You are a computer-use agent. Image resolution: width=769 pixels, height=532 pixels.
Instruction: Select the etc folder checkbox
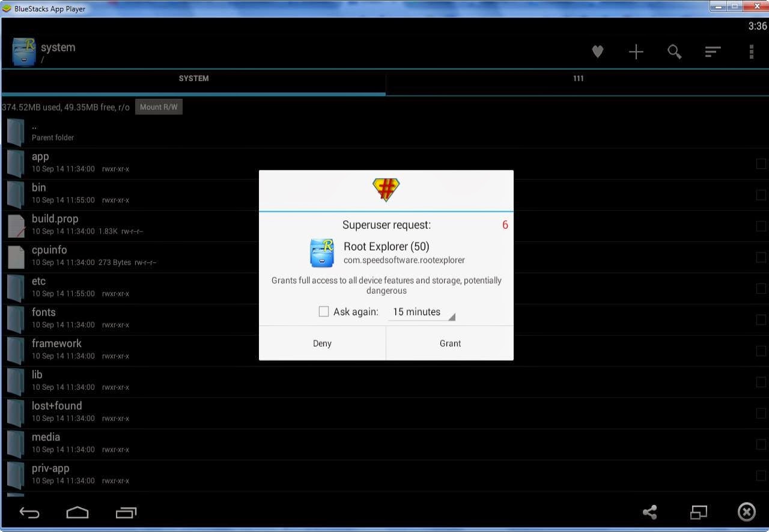click(x=761, y=288)
